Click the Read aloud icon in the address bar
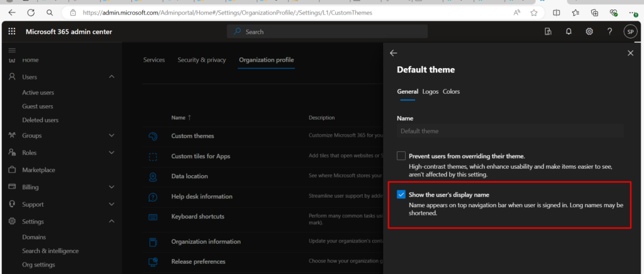This screenshot has width=644, height=274. pyautogui.click(x=517, y=13)
